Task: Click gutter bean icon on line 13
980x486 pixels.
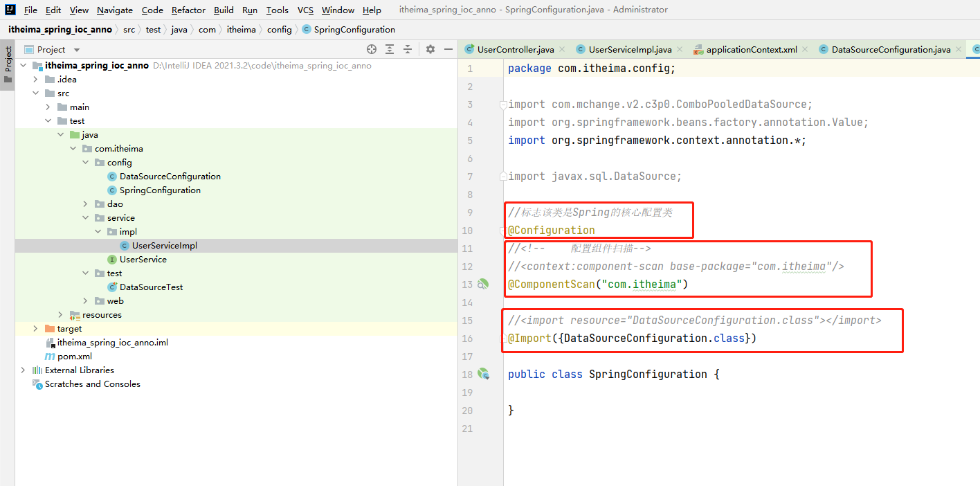Action: point(483,284)
